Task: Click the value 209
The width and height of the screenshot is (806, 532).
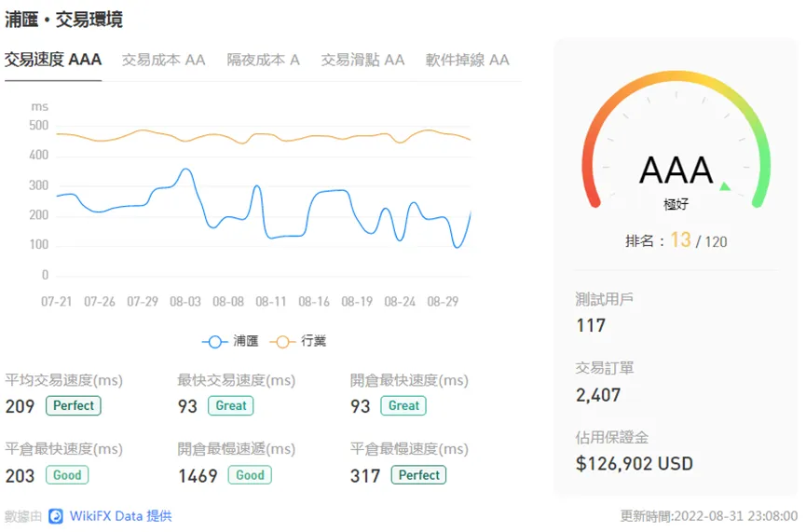Action: pos(20,406)
